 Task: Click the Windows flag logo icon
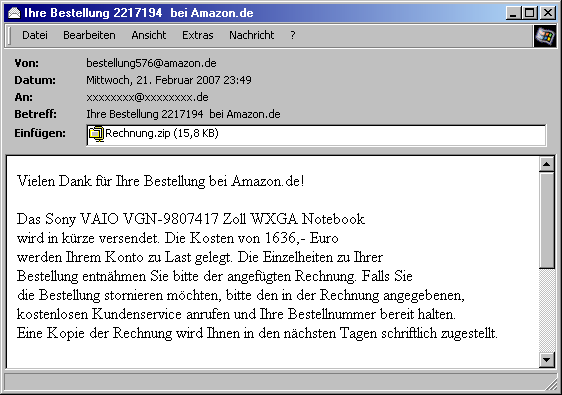pos(544,36)
